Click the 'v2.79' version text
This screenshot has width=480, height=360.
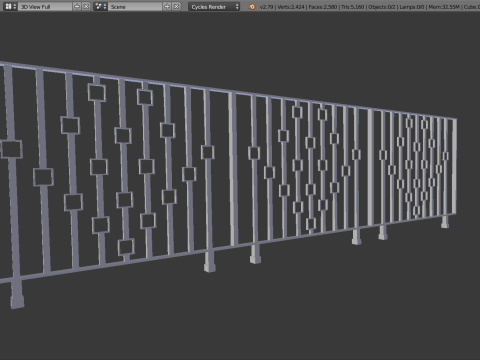click(x=266, y=7)
